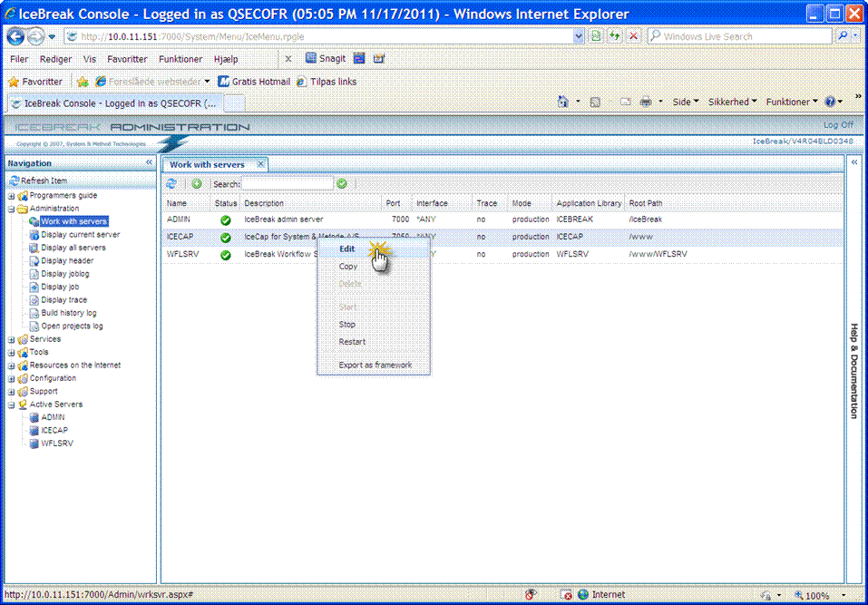Click browser Back arrow button

[x=15, y=36]
